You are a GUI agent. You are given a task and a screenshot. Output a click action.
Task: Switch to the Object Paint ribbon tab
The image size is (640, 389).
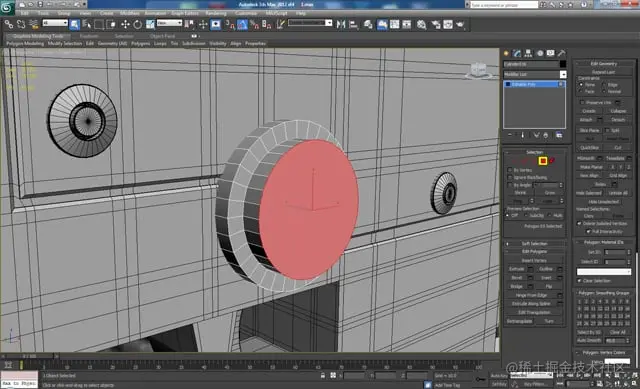click(162, 36)
